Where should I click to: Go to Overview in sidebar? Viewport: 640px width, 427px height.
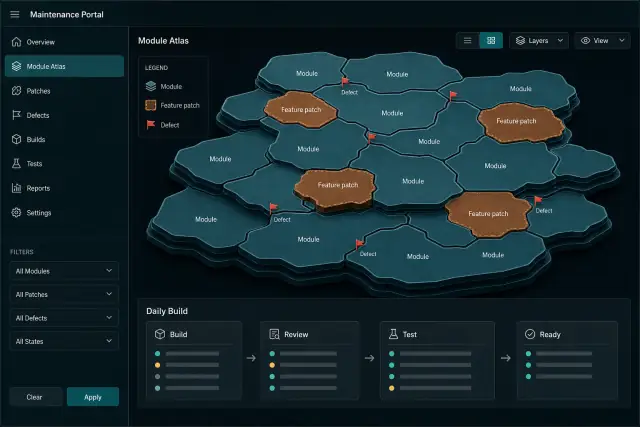tap(64, 42)
